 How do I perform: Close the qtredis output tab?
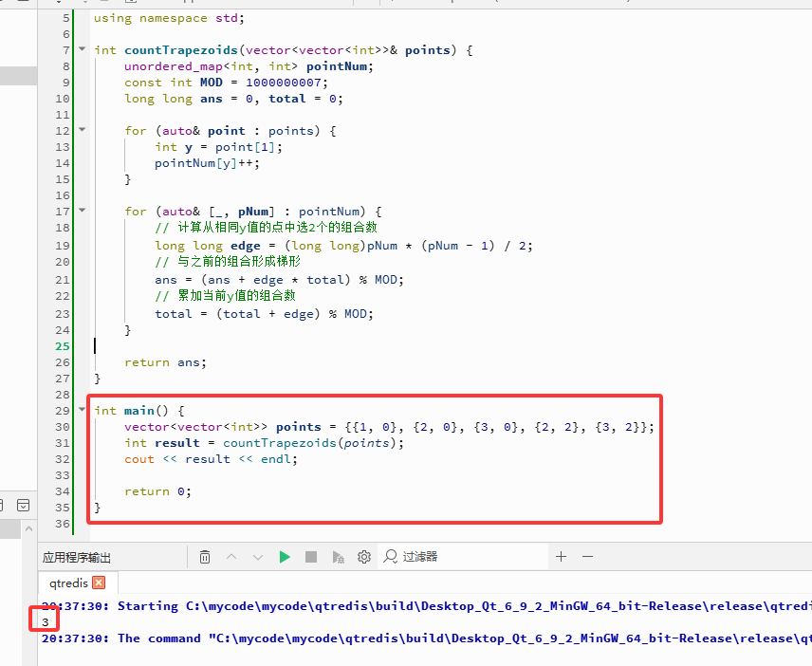[99, 583]
